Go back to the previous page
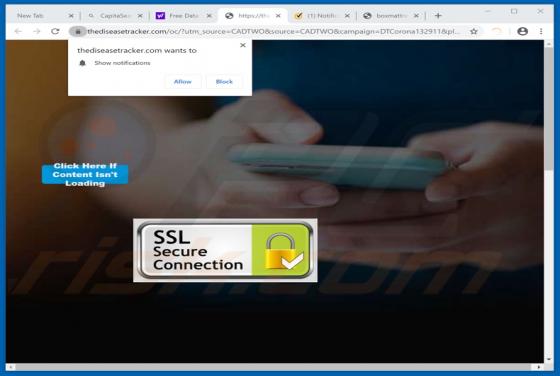 pos(18,31)
